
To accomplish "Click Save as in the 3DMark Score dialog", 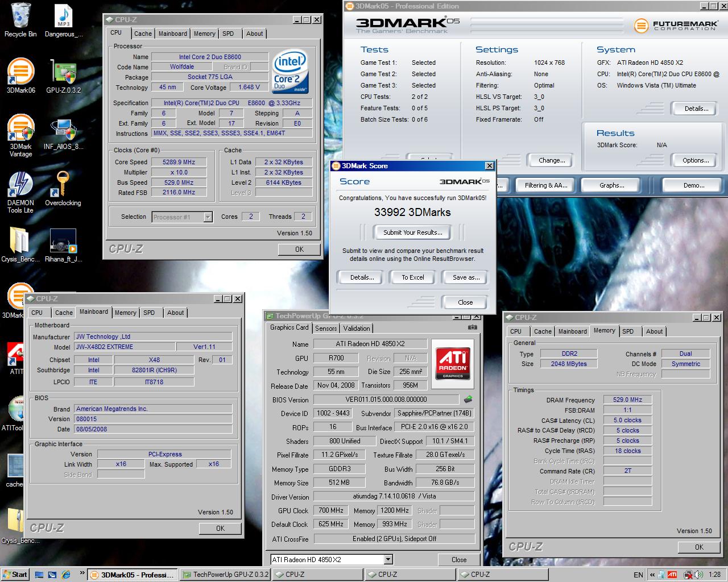I will pos(466,277).
